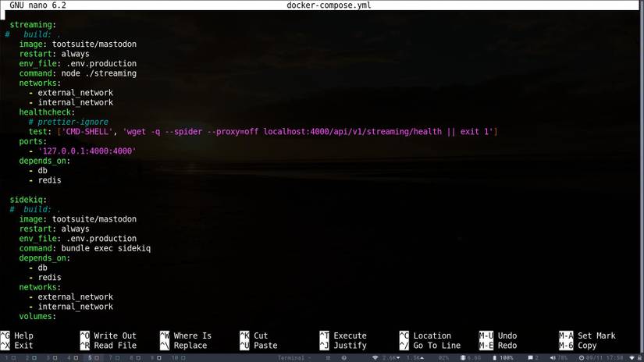
Task: Click the ^K Cut shortcut
Action: (x=254, y=335)
